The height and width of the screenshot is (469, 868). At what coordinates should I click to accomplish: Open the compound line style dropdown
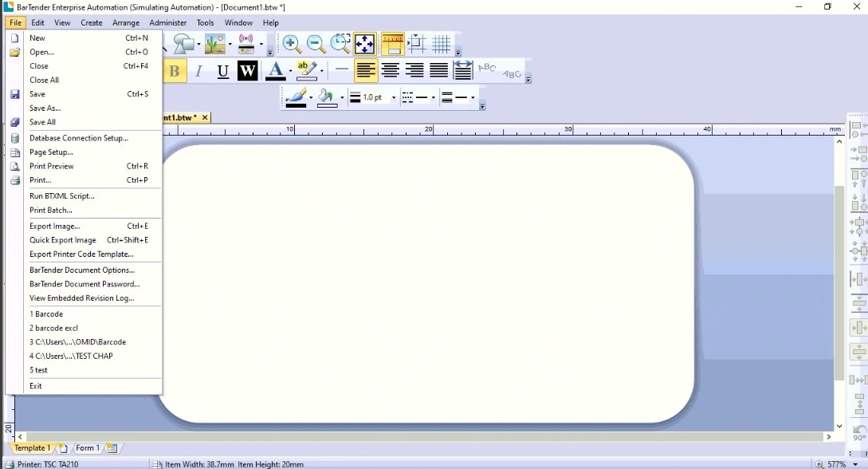[x=472, y=97]
